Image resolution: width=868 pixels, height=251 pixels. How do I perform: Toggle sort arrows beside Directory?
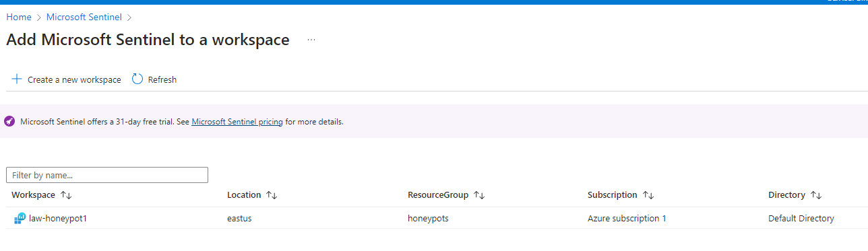click(815, 195)
